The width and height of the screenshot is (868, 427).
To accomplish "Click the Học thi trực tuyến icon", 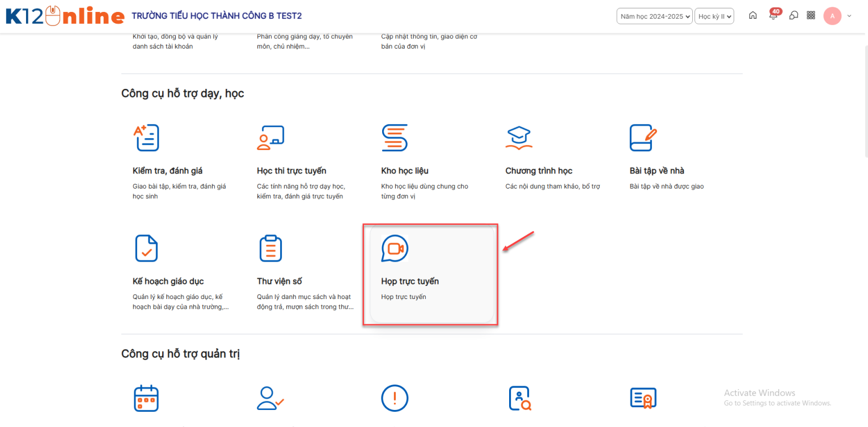I will 270,138.
